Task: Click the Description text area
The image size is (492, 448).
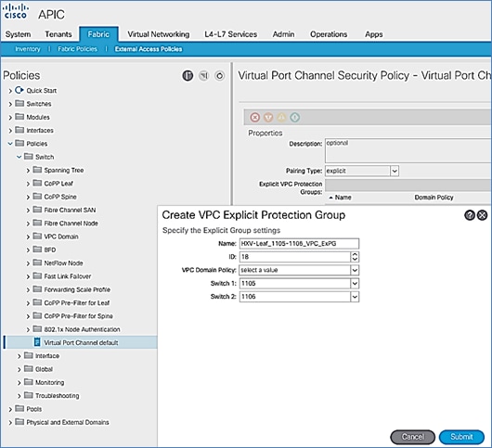Action: click(408, 150)
